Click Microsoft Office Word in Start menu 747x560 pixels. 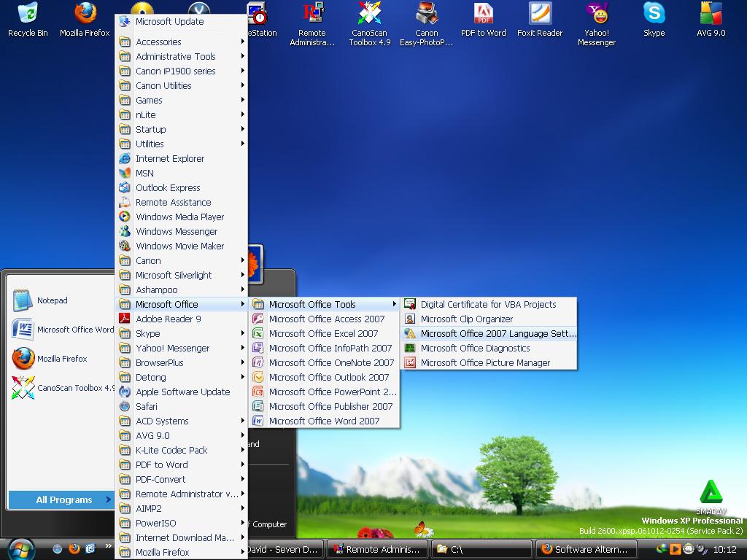click(63, 330)
